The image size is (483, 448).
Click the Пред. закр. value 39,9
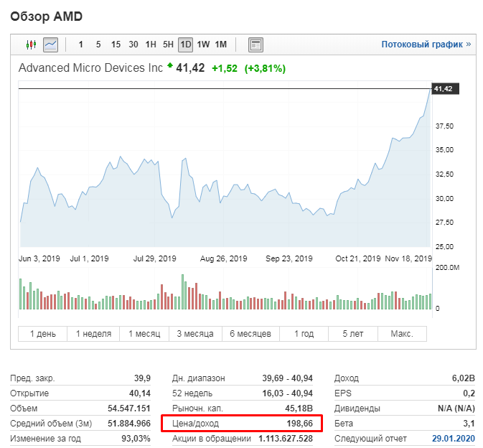(x=142, y=378)
